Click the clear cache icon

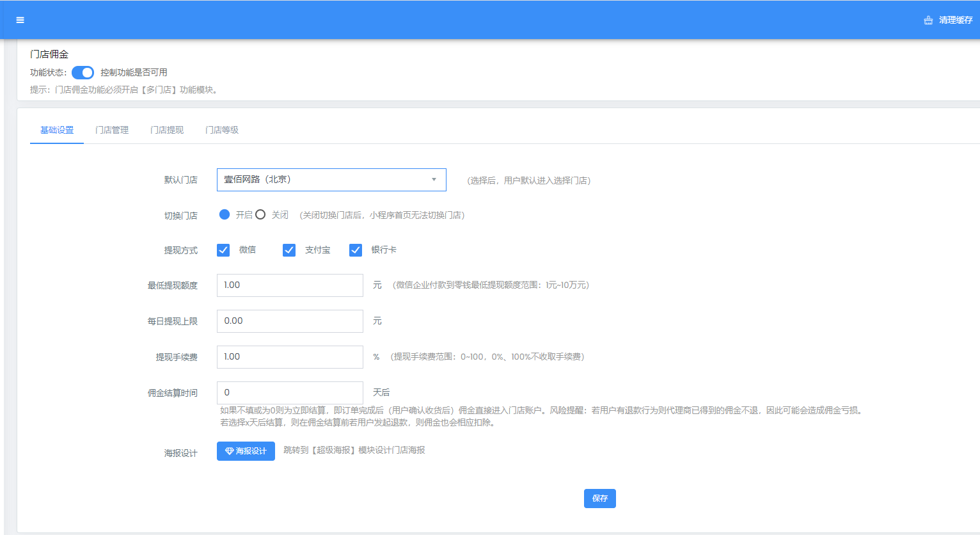pyautogui.click(x=928, y=20)
